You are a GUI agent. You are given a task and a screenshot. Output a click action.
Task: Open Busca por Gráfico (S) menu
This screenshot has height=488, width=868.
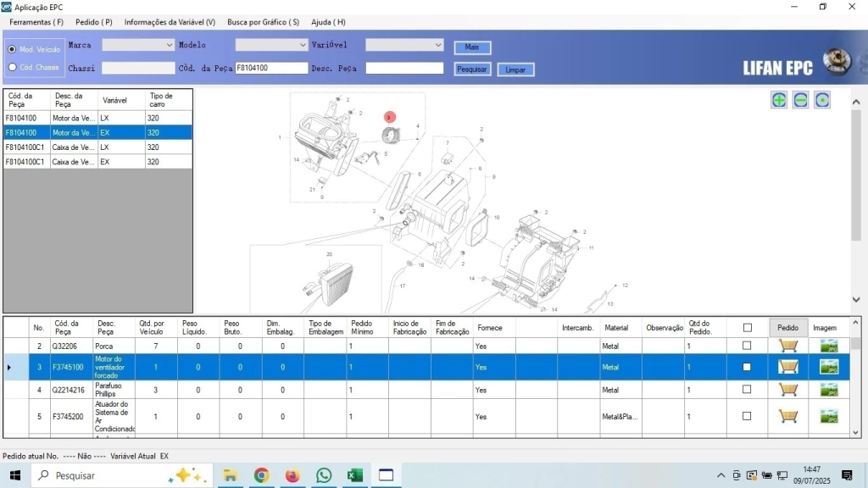click(x=263, y=22)
